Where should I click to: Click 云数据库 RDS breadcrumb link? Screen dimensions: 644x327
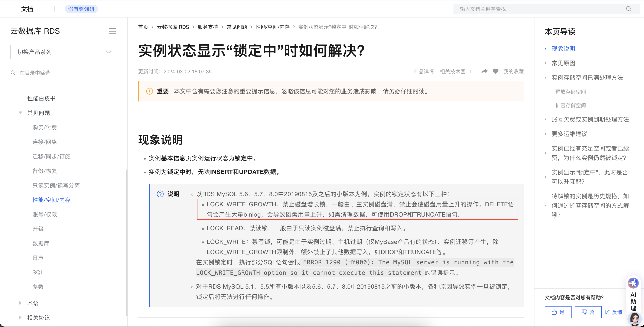pos(173,27)
